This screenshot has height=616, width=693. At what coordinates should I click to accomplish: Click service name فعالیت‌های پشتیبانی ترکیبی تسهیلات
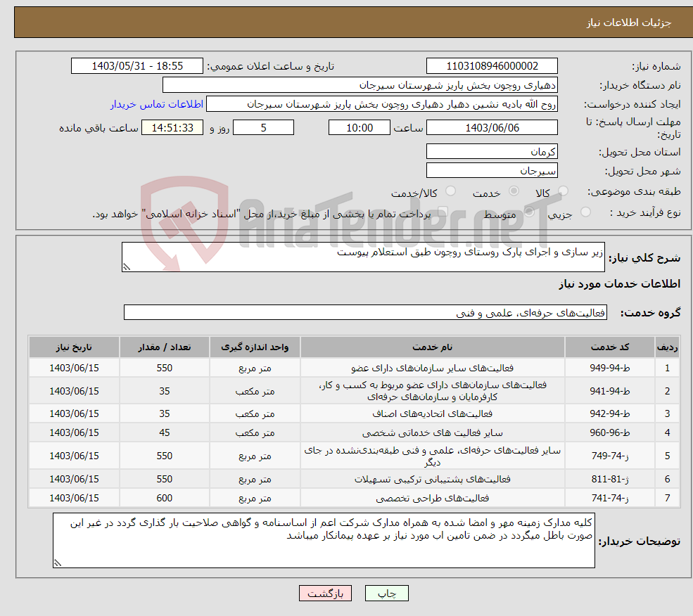pyautogui.click(x=433, y=479)
